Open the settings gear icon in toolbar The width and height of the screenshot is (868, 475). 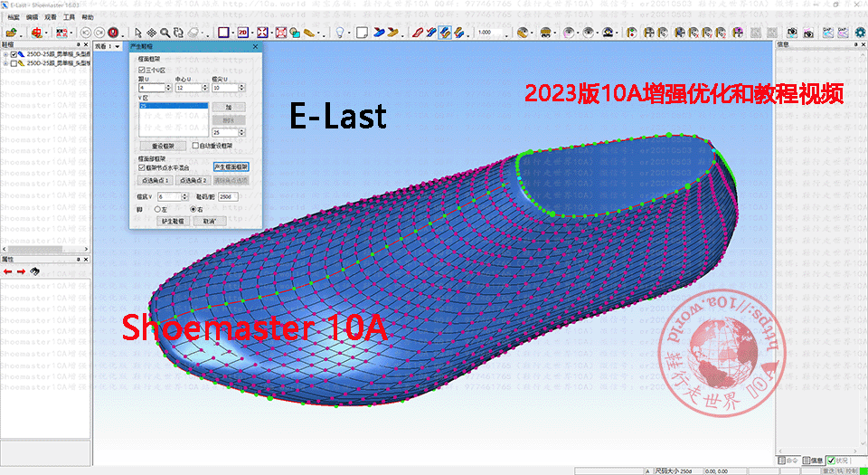coord(859,33)
